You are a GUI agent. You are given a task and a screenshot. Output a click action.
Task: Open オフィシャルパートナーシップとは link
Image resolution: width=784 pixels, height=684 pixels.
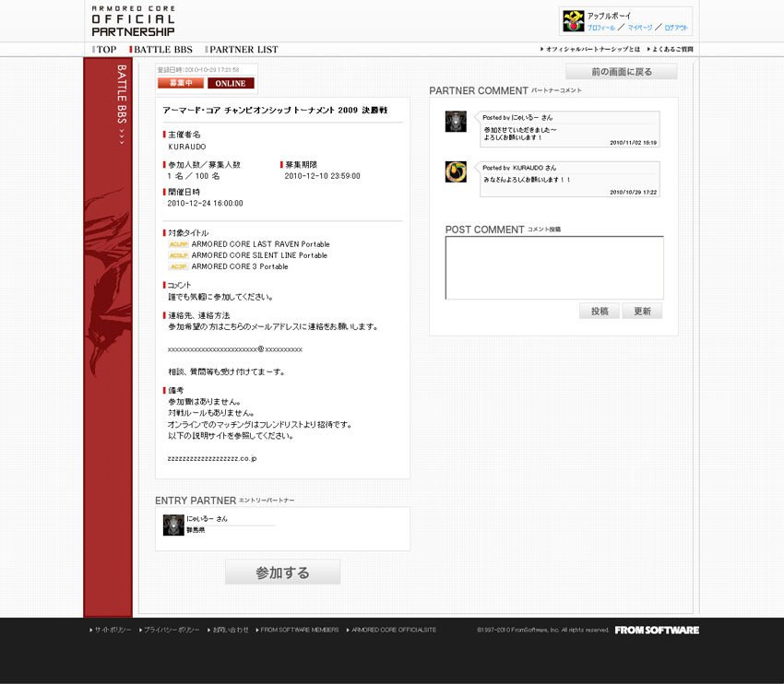coord(590,49)
